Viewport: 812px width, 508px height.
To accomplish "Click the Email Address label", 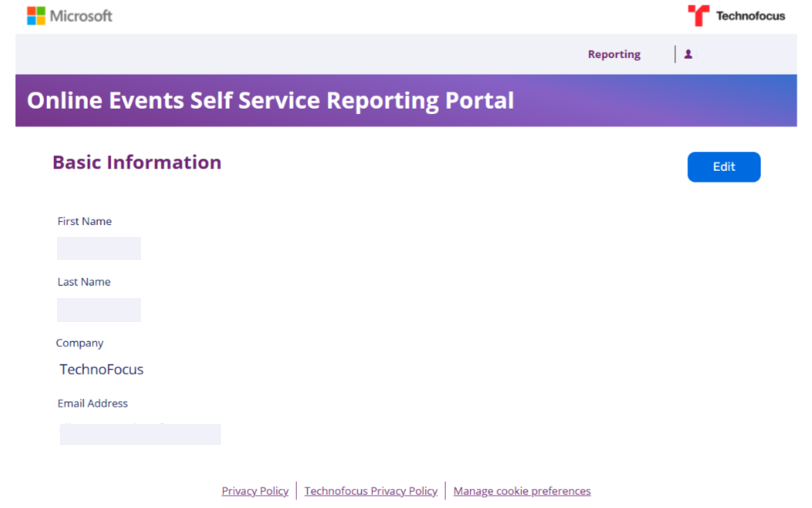I will coord(93,403).
